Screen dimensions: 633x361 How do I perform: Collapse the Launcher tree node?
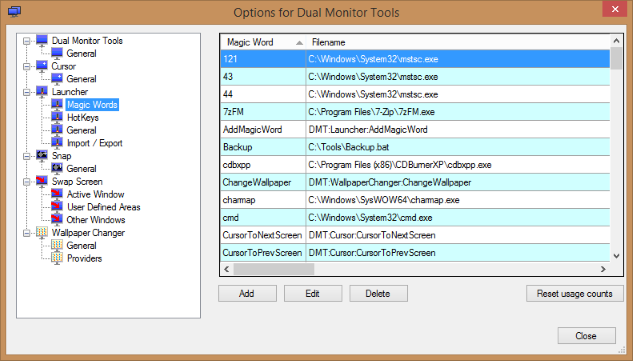point(27,92)
